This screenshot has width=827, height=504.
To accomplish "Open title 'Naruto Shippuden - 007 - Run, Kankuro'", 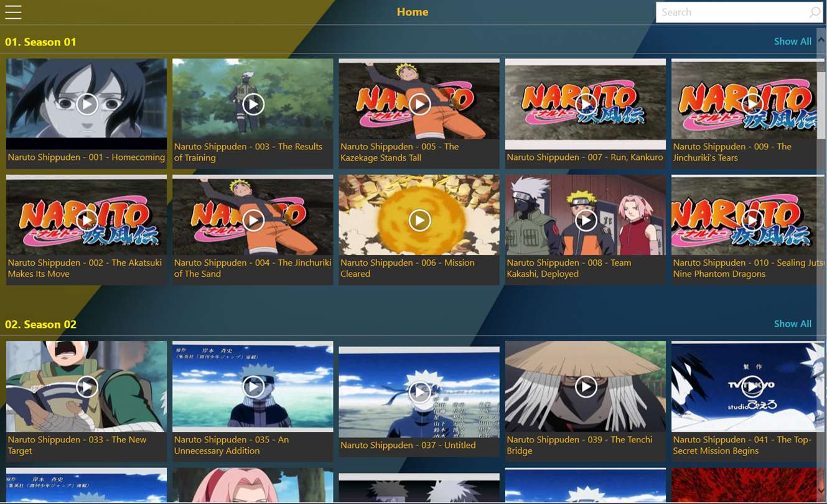I will 585,157.
